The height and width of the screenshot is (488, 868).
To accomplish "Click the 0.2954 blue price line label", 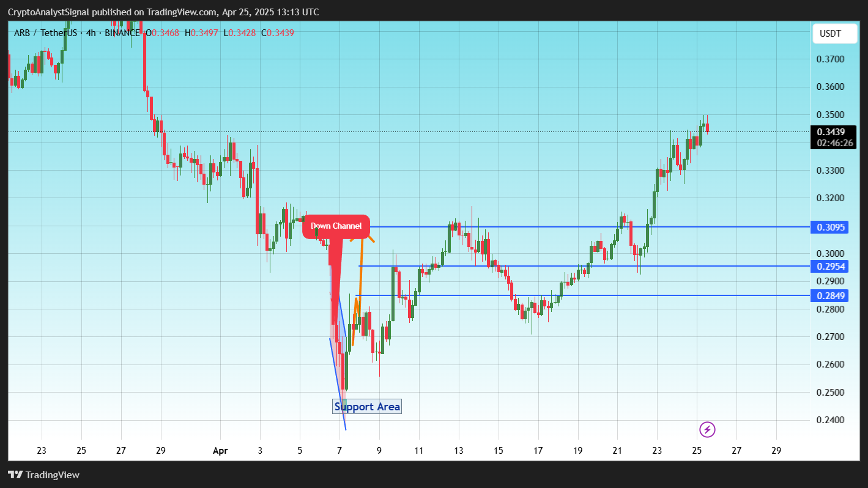I will (829, 266).
